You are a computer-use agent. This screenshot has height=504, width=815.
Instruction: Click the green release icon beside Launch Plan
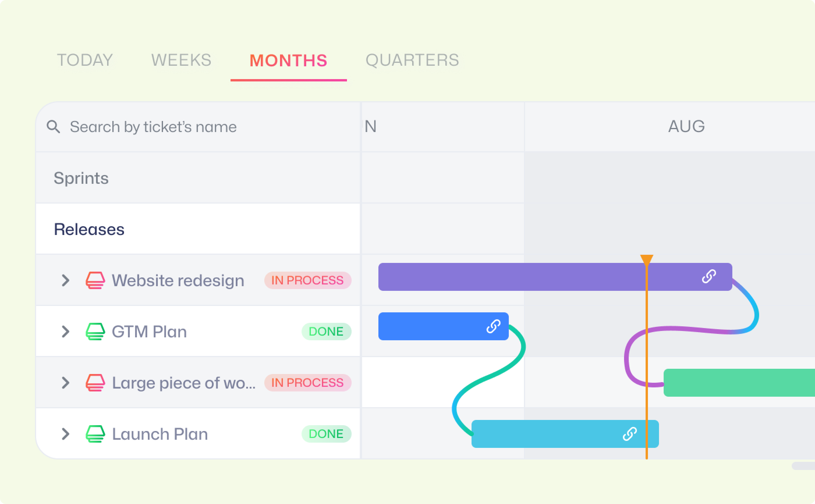point(95,434)
